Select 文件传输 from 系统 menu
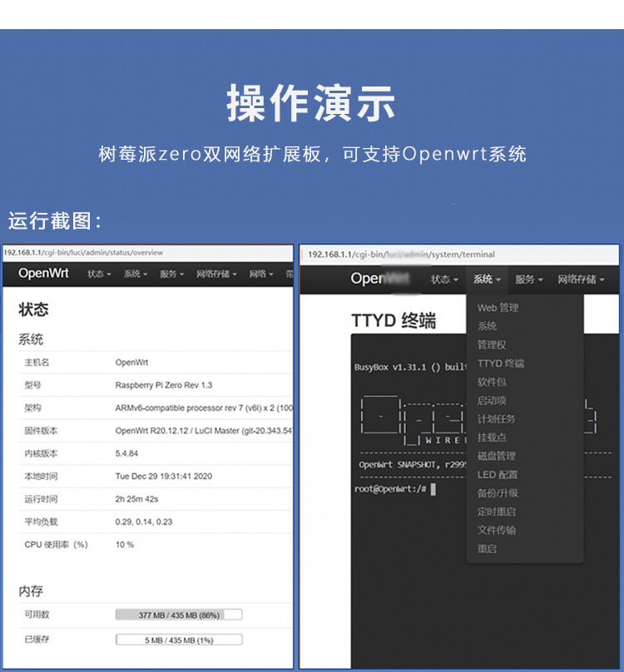 coord(496,530)
